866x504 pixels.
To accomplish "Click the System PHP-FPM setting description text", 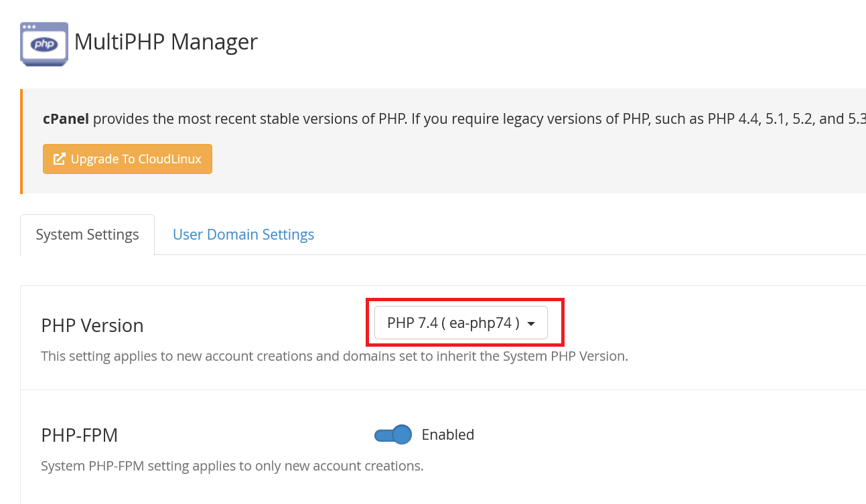I will click(232, 466).
